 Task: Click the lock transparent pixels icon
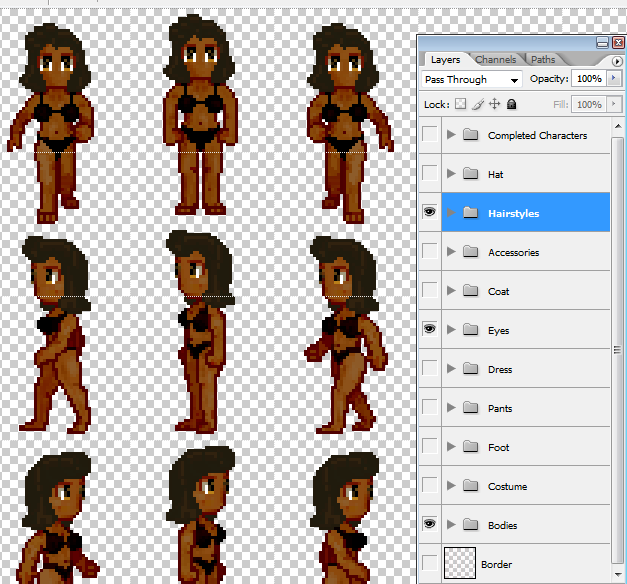click(x=461, y=104)
